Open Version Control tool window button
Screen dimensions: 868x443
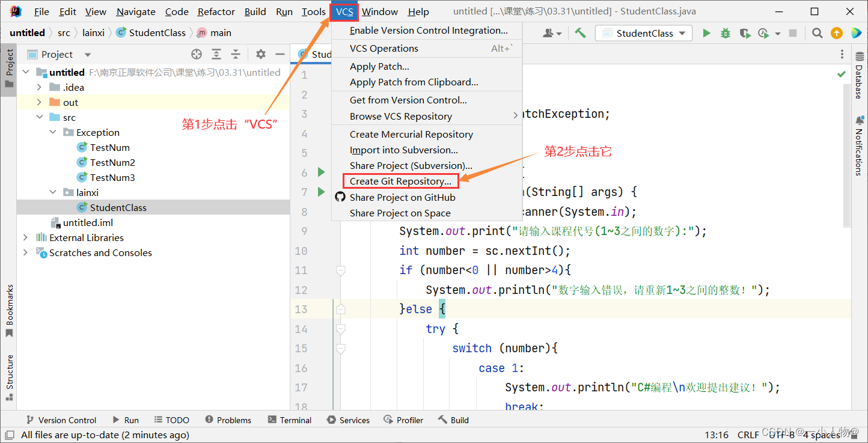(x=60, y=420)
